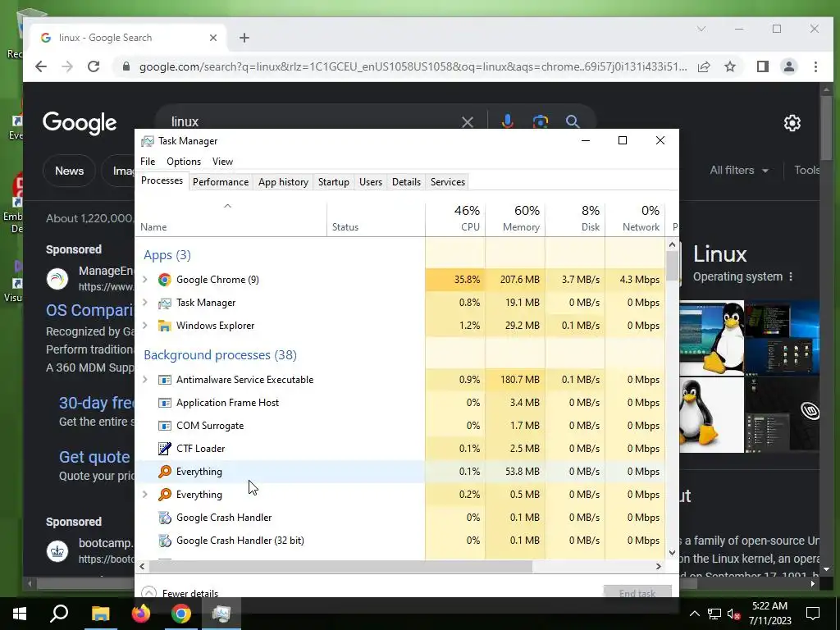Expand the Everything process using 0.5 MB

pos(144,495)
